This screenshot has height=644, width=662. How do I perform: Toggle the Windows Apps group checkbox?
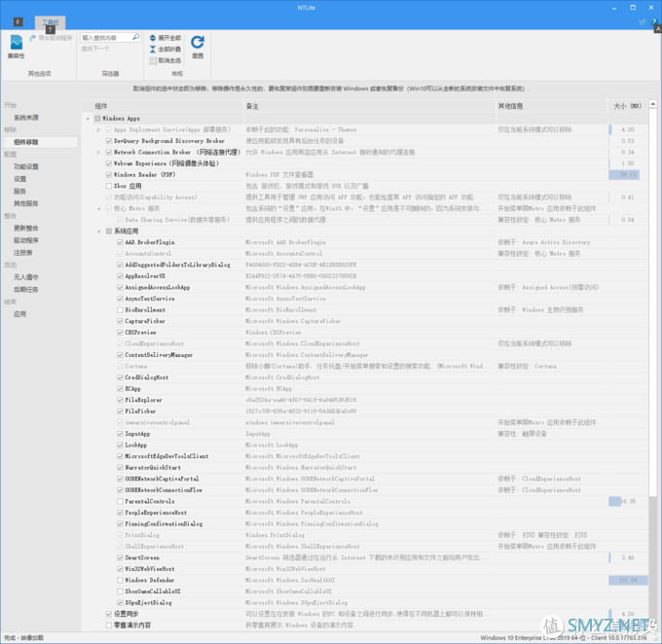[97, 119]
